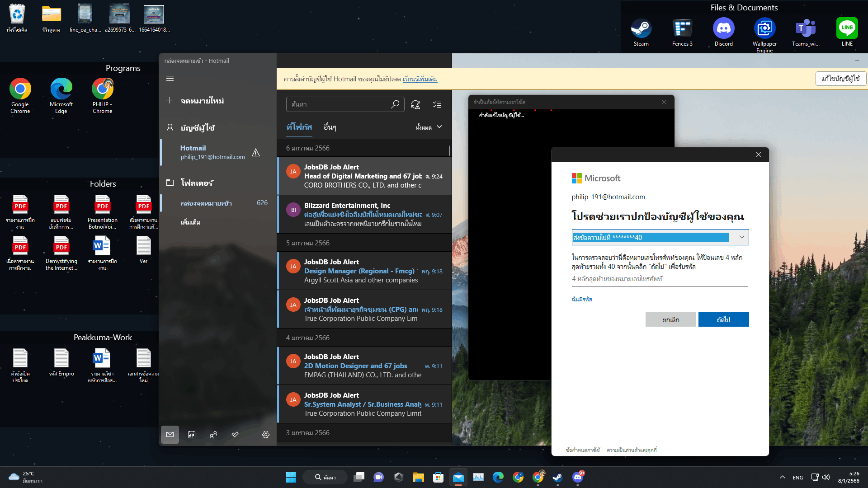
Task: Open Steam desktop shortcut
Action: click(x=641, y=32)
